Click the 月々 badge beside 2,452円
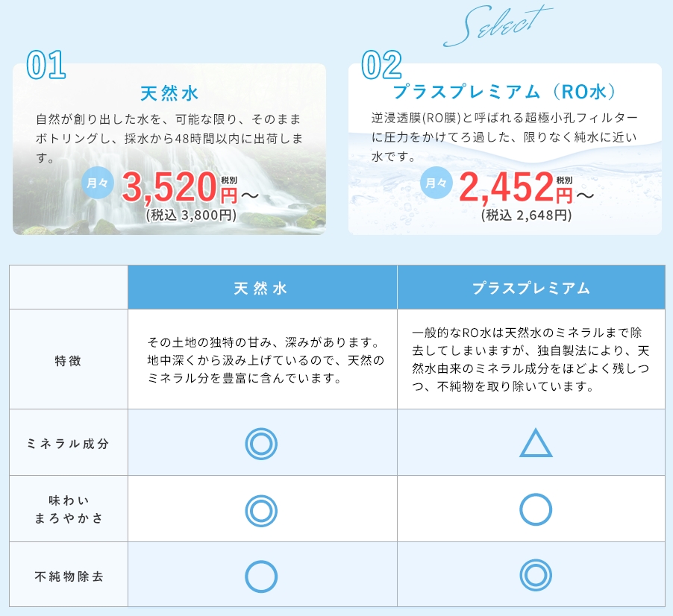This screenshot has height=616, width=673. pyautogui.click(x=437, y=183)
